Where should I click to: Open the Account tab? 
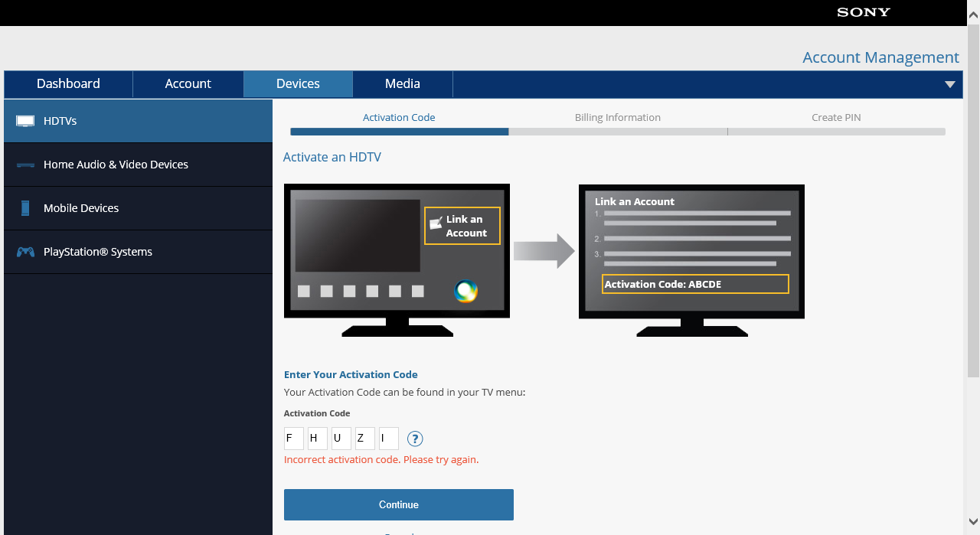coord(188,84)
